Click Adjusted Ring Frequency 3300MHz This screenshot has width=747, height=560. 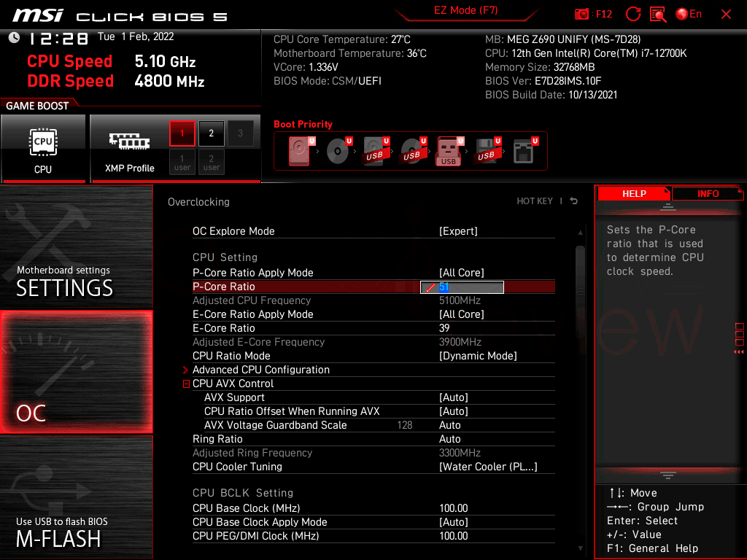pos(460,453)
